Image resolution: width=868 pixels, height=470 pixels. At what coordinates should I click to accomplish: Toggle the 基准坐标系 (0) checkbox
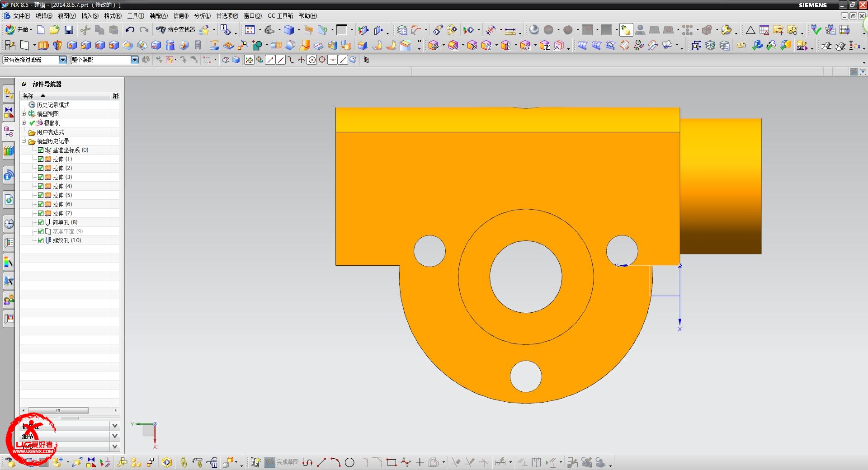(x=41, y=150)
